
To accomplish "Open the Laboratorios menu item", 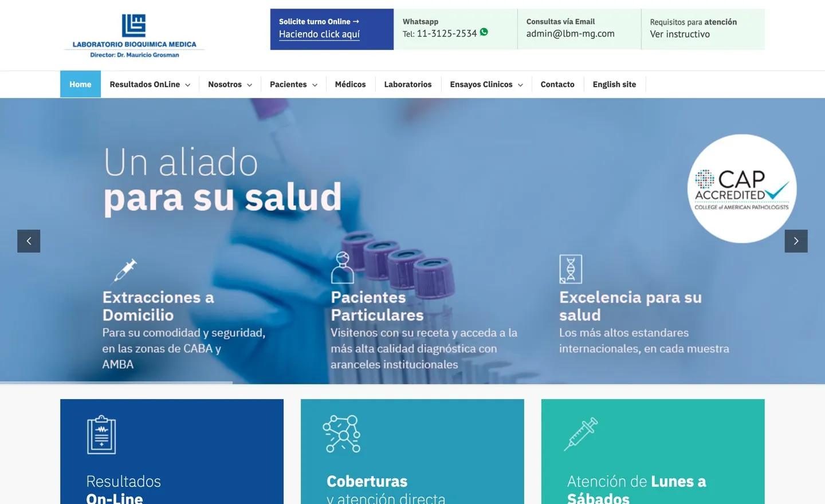I will pyautogui.click(x=408, y=84).
